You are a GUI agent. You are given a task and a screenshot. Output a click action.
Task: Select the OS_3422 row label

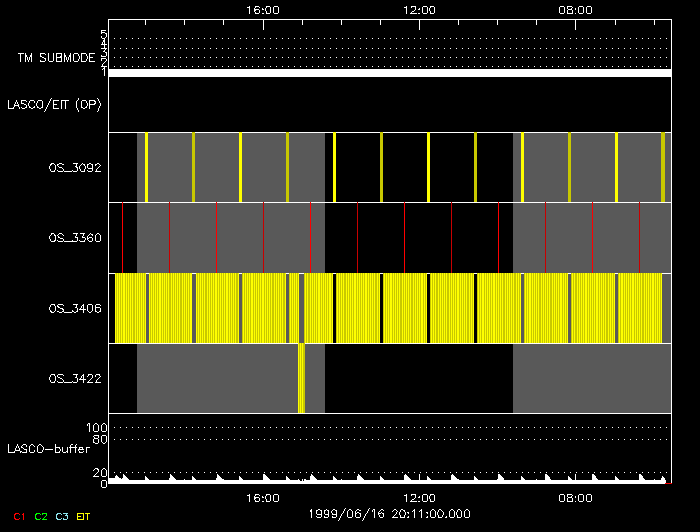point(75,378)
